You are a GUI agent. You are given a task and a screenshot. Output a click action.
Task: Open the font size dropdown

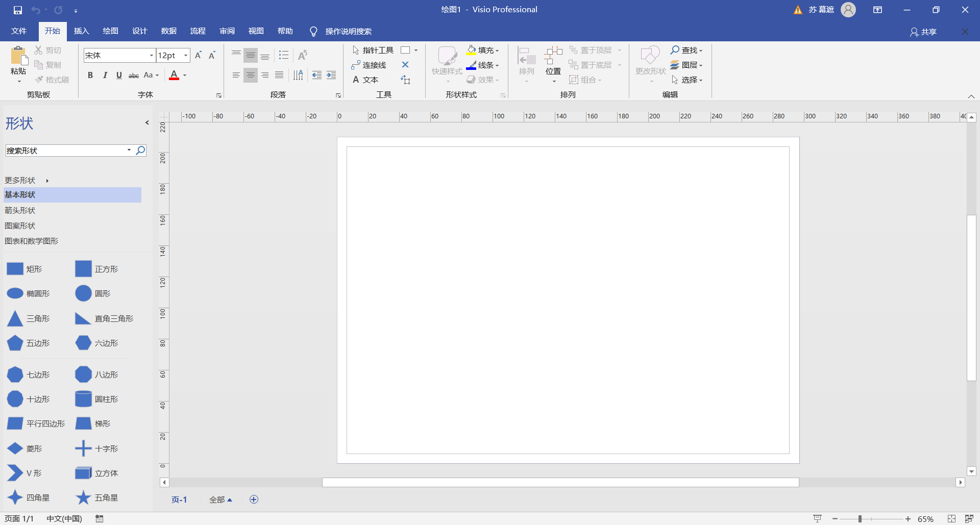pos(186,55)
